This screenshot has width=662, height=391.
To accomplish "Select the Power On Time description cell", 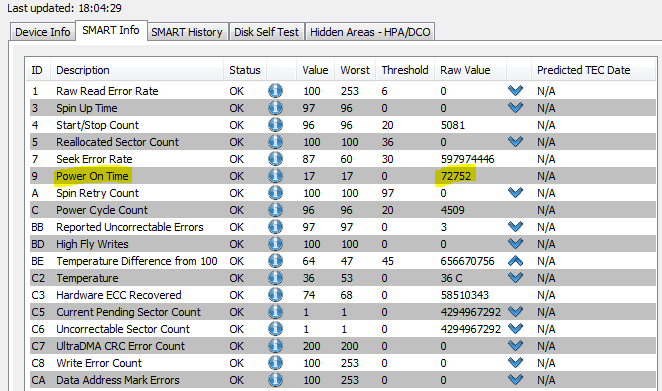I will click(92, 176).
